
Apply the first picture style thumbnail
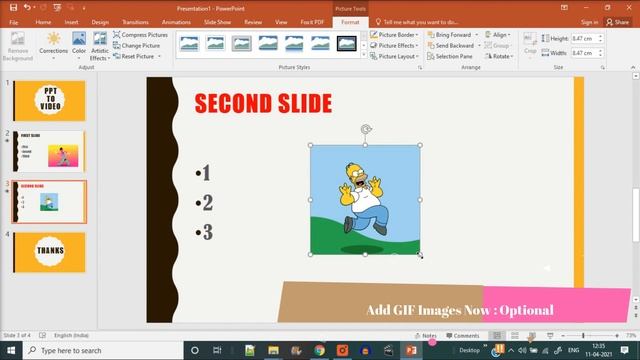[189, 43]
